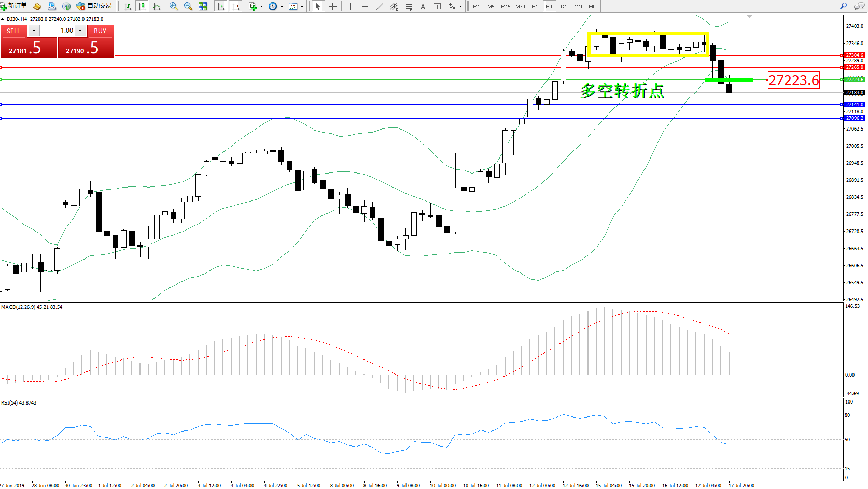
Task: Switch to the D1 timeframe
Action: [564, 6]
